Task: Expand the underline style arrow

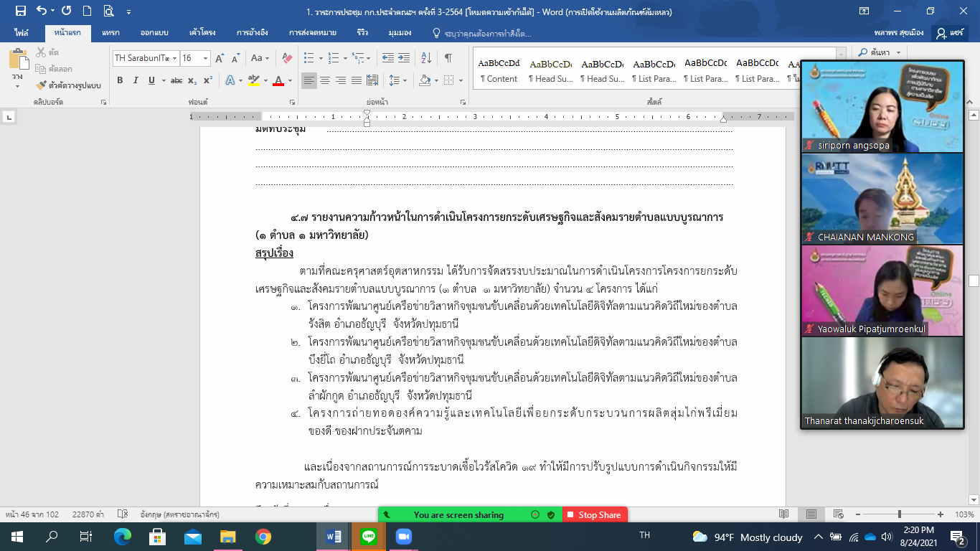Action: 163,80
